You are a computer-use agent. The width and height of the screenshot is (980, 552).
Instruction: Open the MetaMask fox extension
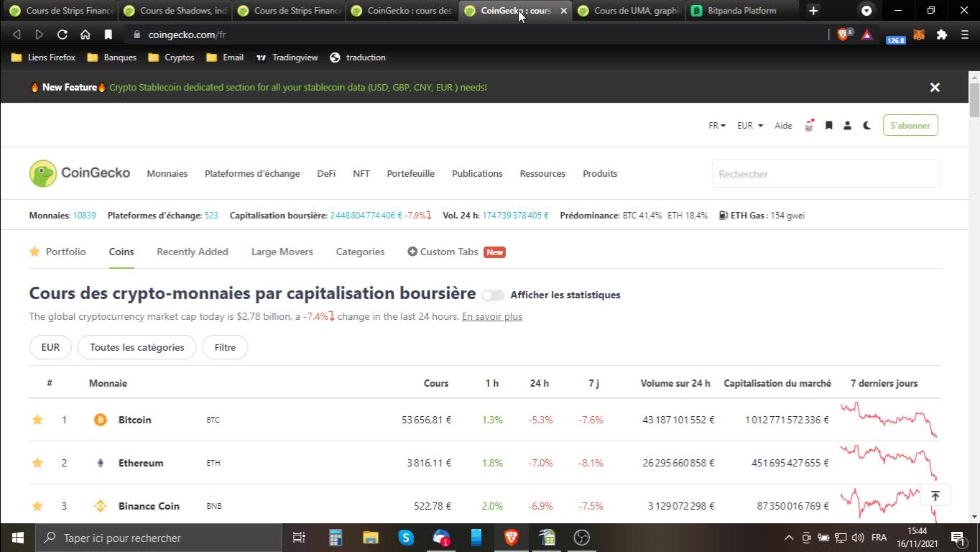919,34
